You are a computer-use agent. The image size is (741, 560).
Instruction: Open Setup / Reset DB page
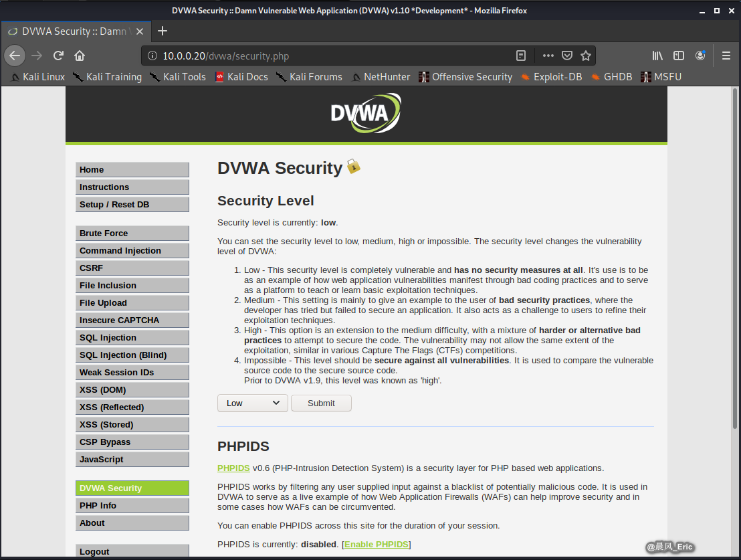(132, 205)
